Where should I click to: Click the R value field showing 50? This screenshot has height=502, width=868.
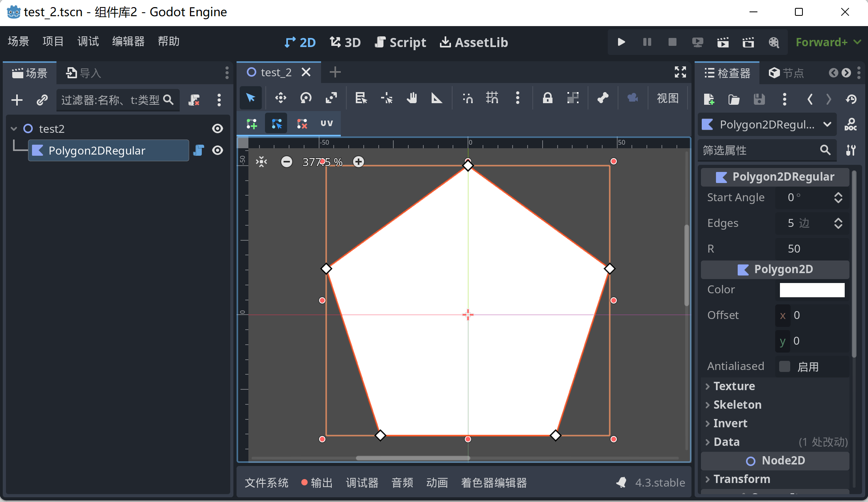812,249
